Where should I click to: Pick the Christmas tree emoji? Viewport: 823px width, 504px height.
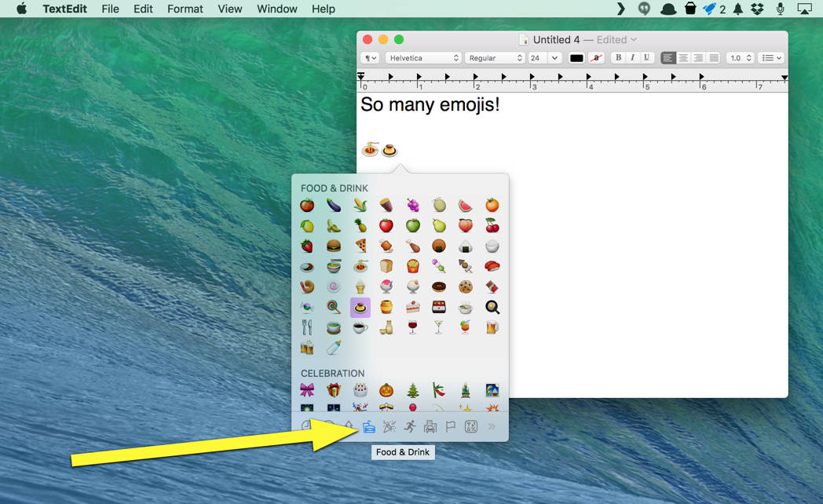pos(413,389)
